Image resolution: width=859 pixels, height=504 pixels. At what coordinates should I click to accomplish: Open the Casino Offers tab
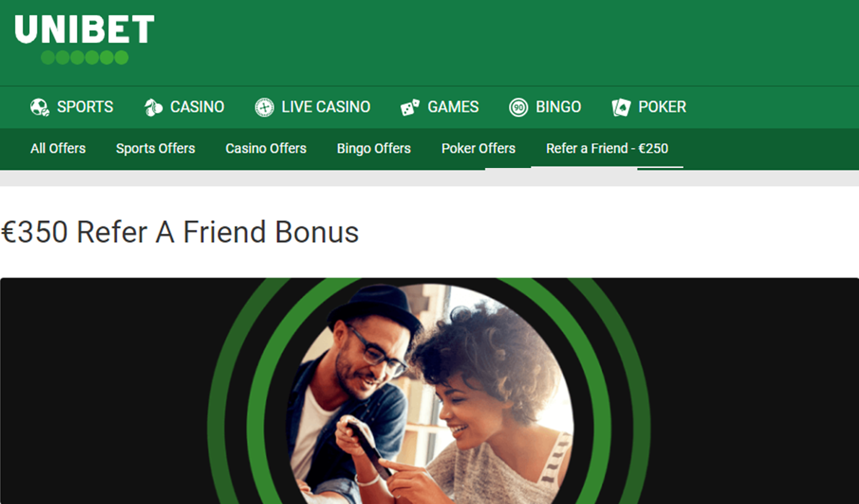266,149
